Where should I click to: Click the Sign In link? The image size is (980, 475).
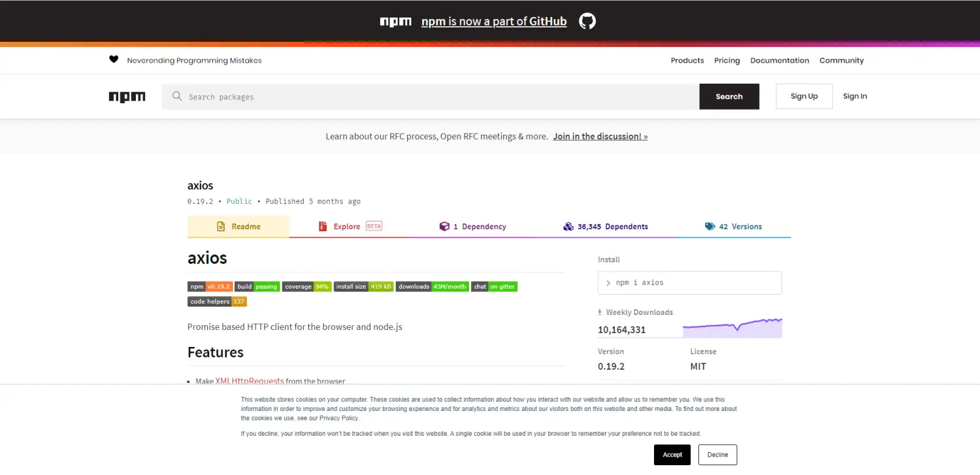click(855, 96)
